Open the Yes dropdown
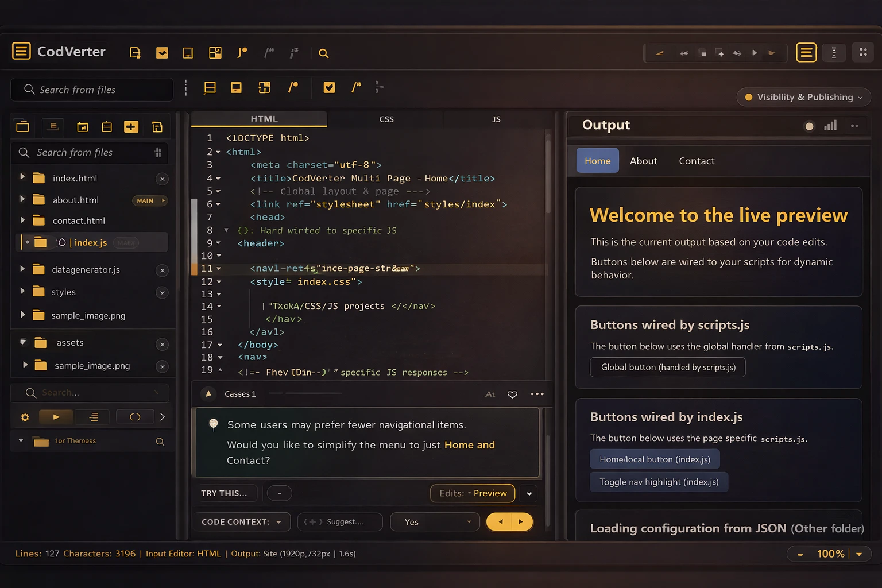 tap(435, 522)
